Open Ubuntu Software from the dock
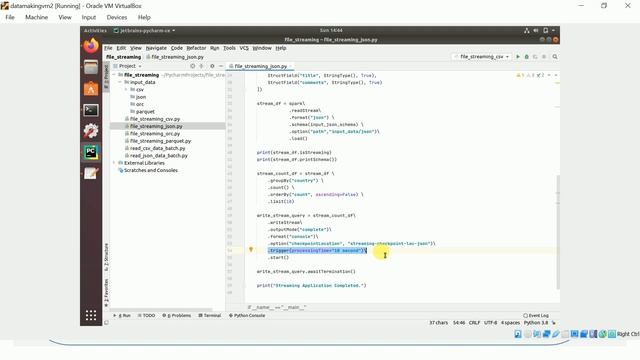The image size is (640, 360). pos(91,89)
